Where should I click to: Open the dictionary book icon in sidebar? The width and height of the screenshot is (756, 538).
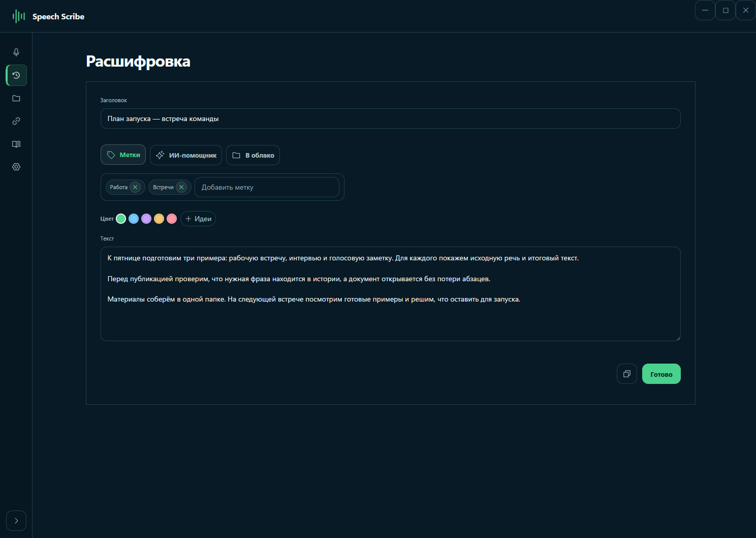16,144
